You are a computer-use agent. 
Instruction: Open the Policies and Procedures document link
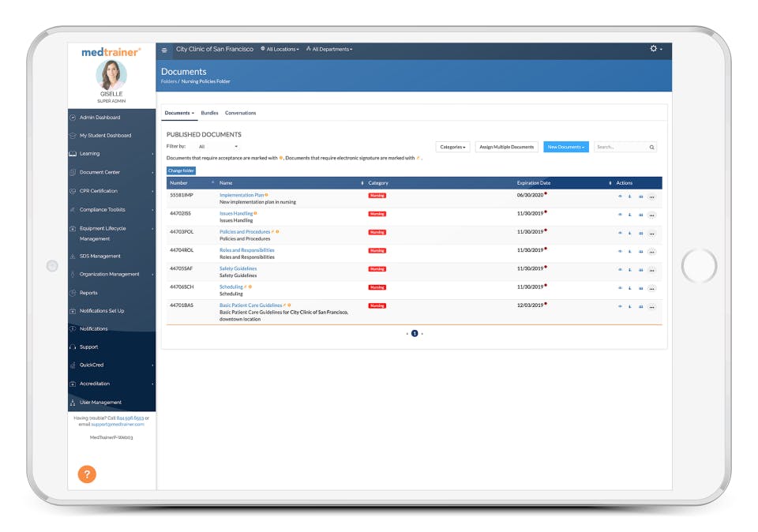click(x=245, y=231)
